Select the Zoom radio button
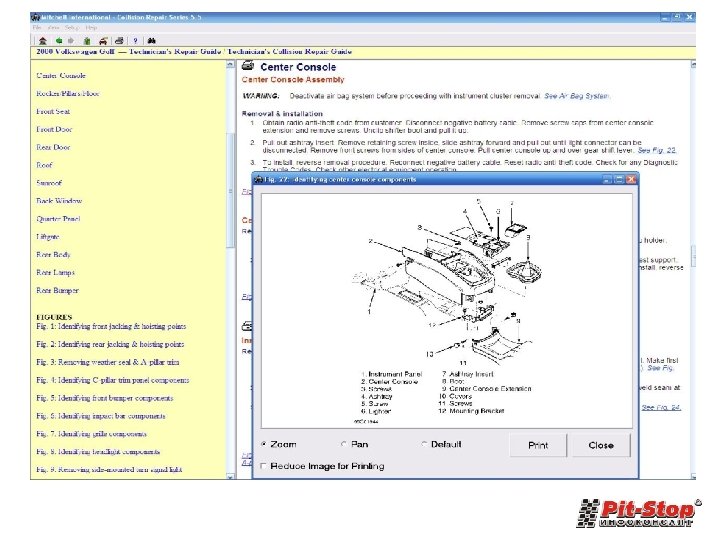720x540 pixels. tap(264, 444)
